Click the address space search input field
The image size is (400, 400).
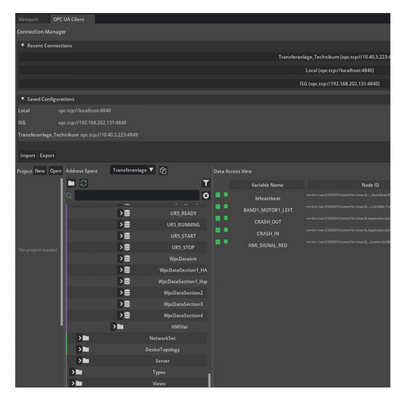click(x=137, y=195)
